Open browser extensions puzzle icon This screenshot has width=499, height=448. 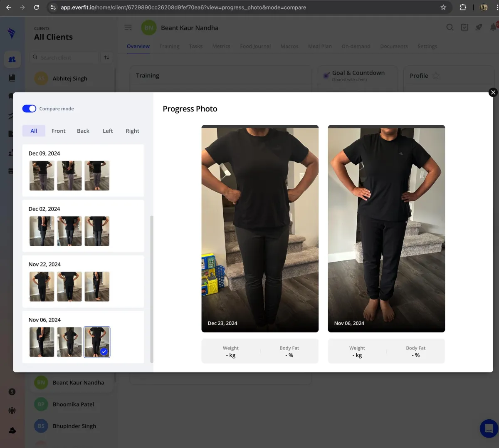pos(463,7)
